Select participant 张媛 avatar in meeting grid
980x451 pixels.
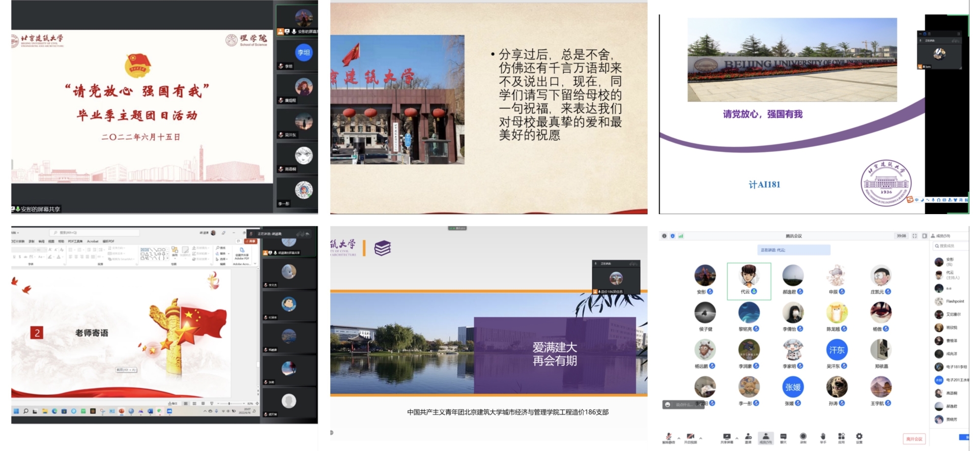[x=793, y=387]
